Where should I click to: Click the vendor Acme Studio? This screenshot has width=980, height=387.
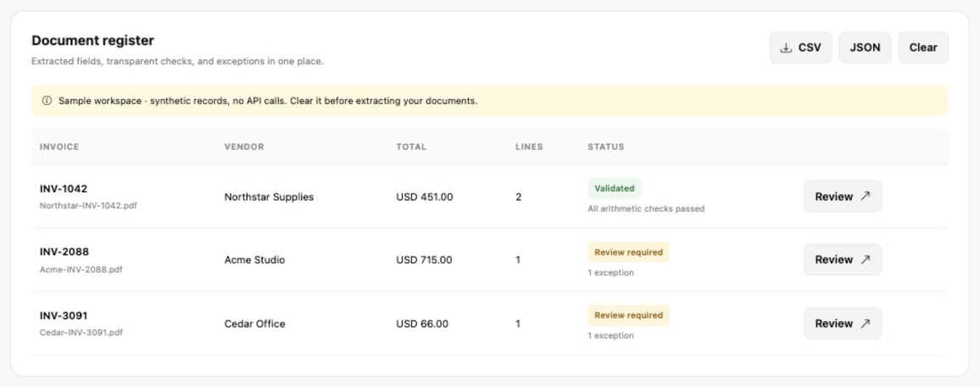[254, 260]
